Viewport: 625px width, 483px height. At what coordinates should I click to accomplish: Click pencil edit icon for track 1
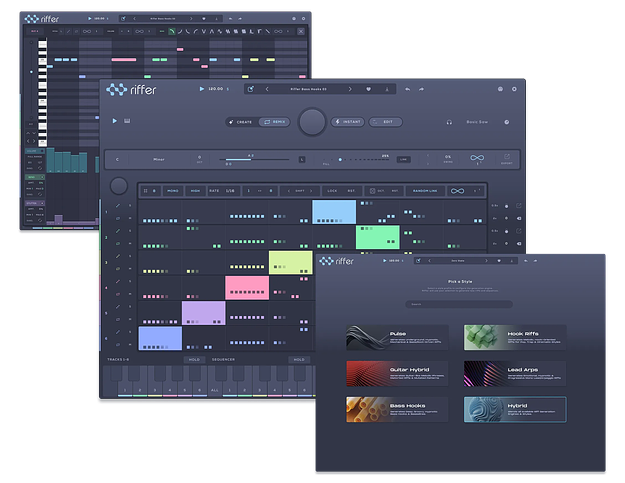coord(118,206)
